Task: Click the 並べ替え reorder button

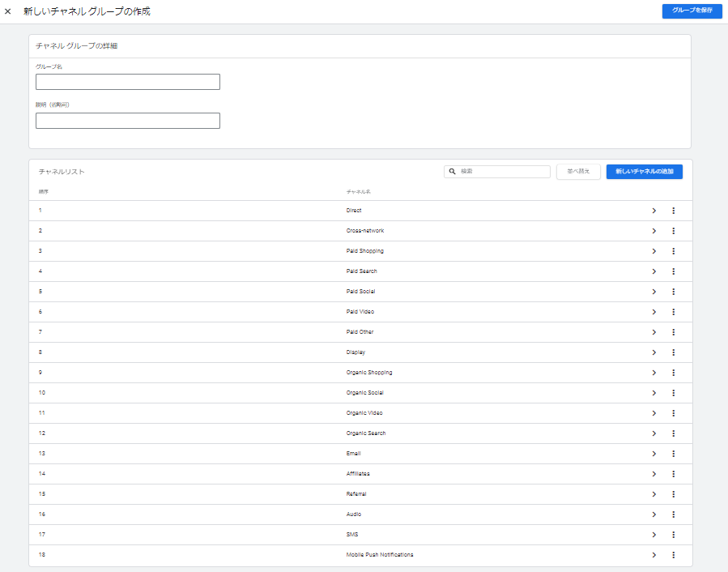Action: tap(578, 172)
